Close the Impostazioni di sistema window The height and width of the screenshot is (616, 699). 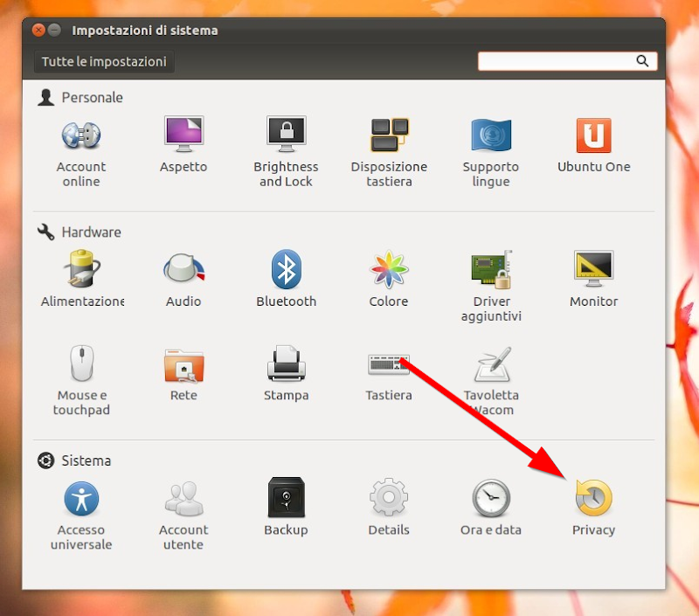[38, 31]
